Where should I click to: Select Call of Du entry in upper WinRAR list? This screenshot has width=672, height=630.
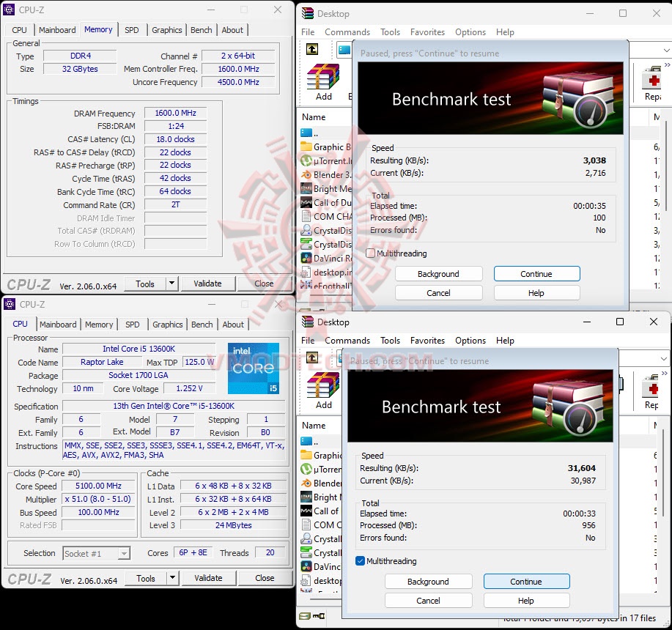(x=326, y=203)
